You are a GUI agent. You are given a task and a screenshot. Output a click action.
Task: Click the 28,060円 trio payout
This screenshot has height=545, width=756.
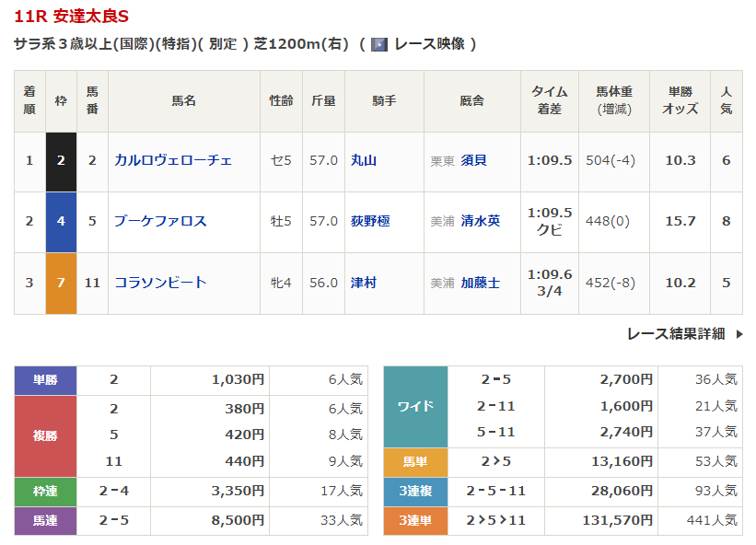pyautogui.click(x=622, y=491)
